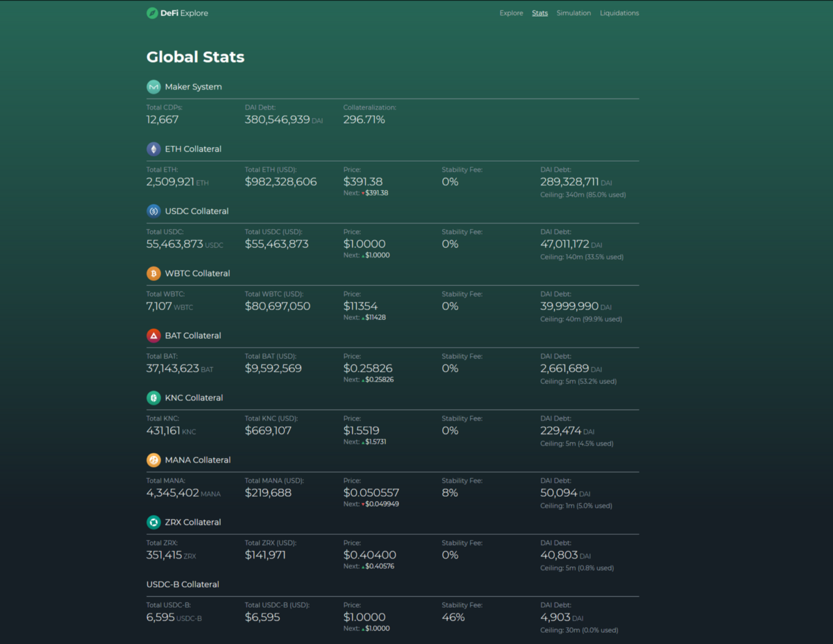
Task: Click the Total WBTC value 7,107
Action: (159, 306)
